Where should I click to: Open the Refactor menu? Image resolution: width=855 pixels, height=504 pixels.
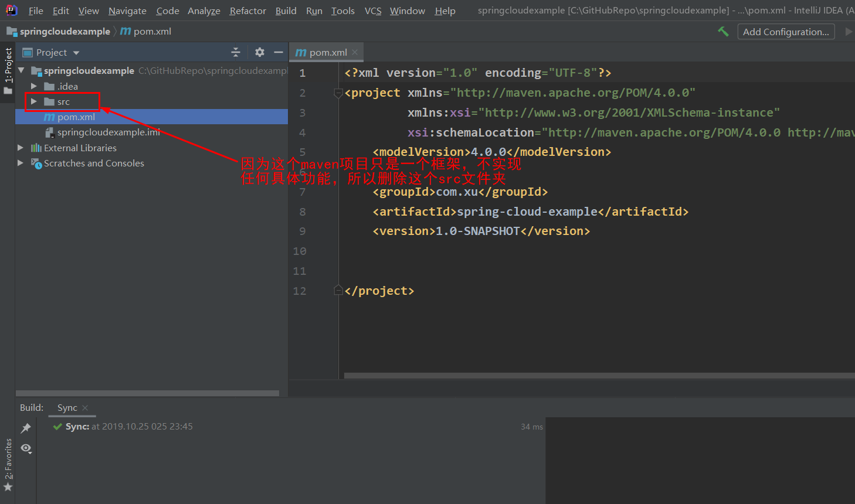click(x=247, y=11)
